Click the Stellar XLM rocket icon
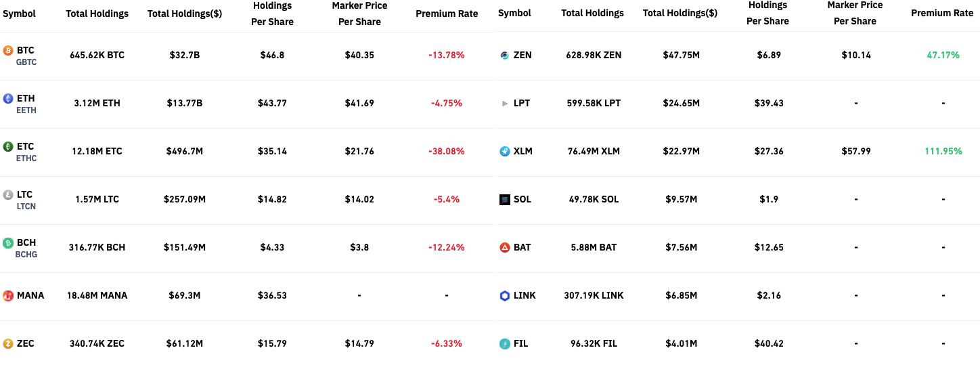 [x=504, y=152]
